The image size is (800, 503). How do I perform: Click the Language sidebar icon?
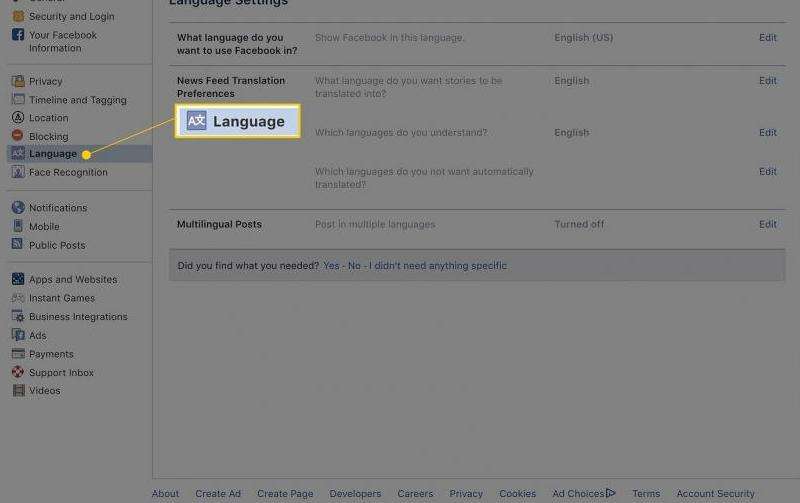point(18,154)
